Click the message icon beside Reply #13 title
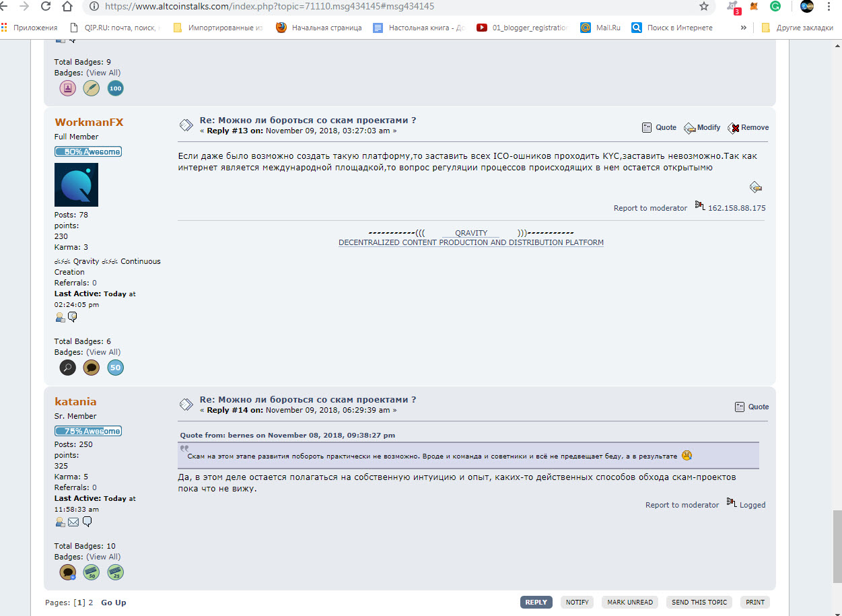 186,125
